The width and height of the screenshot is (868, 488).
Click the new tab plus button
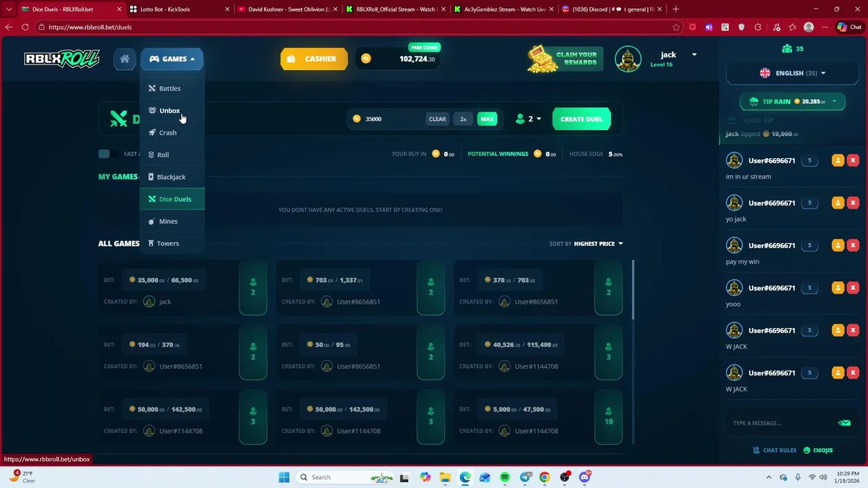[675, 9]
